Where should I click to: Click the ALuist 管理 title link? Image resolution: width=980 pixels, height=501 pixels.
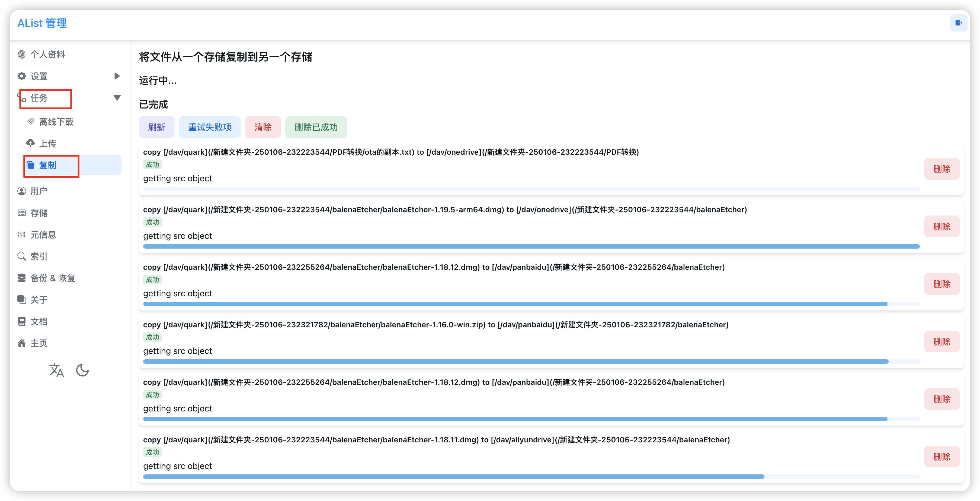tap(42, 23)
